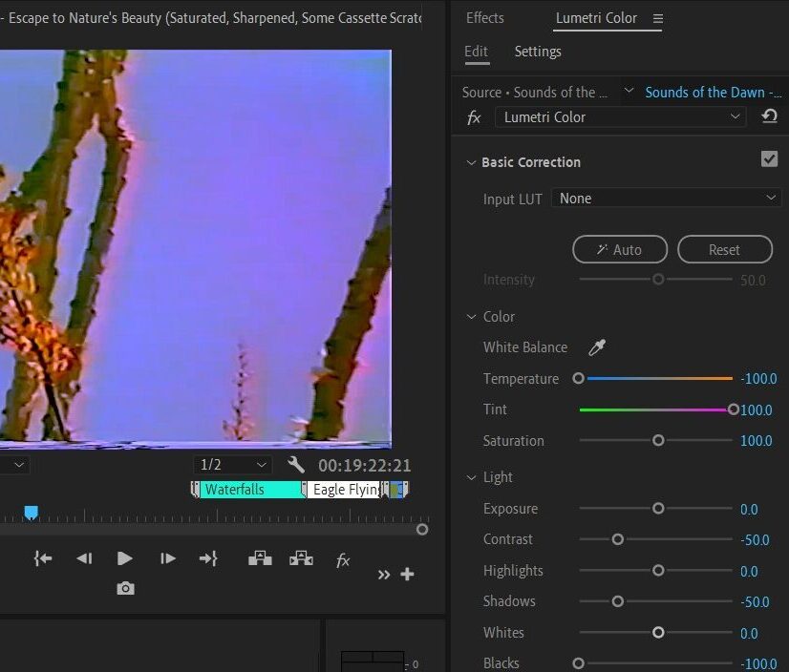The width and height of the screenshot is (789, 672).
Task: Click the Temperature slider handle
Action: click(x=579, y=378)
